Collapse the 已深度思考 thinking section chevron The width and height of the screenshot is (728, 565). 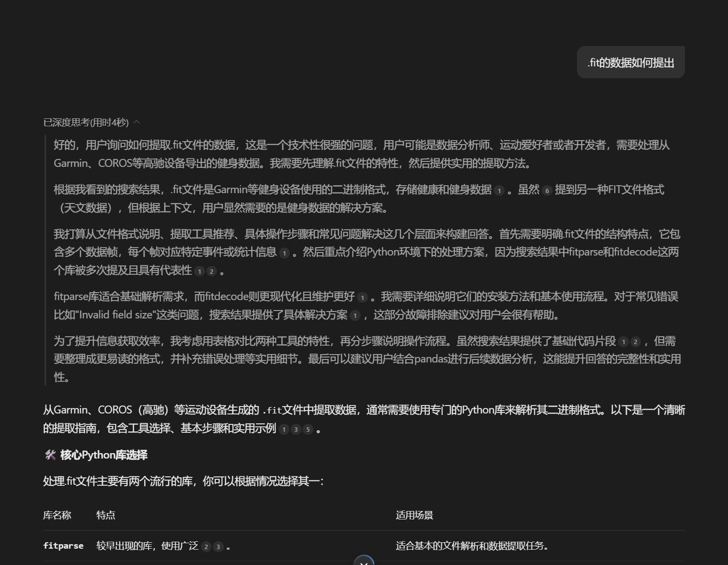coord(137,122)
